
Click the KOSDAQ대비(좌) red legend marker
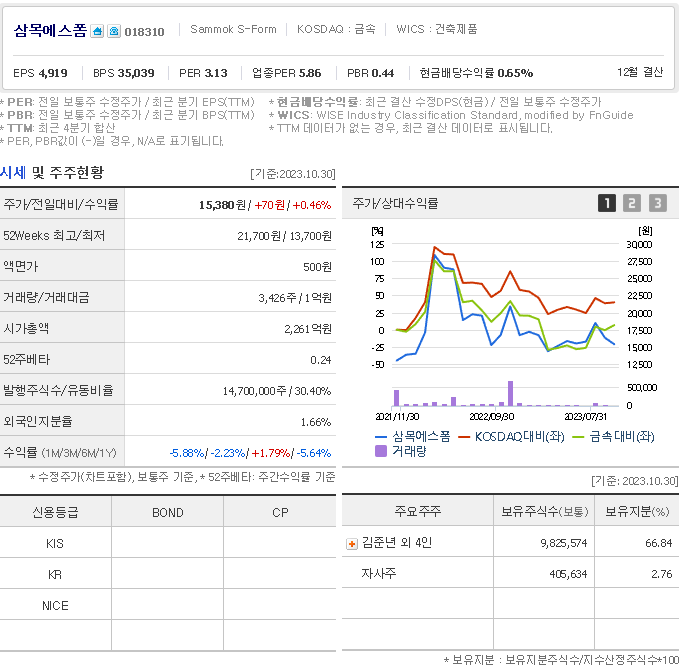point(464,437)
